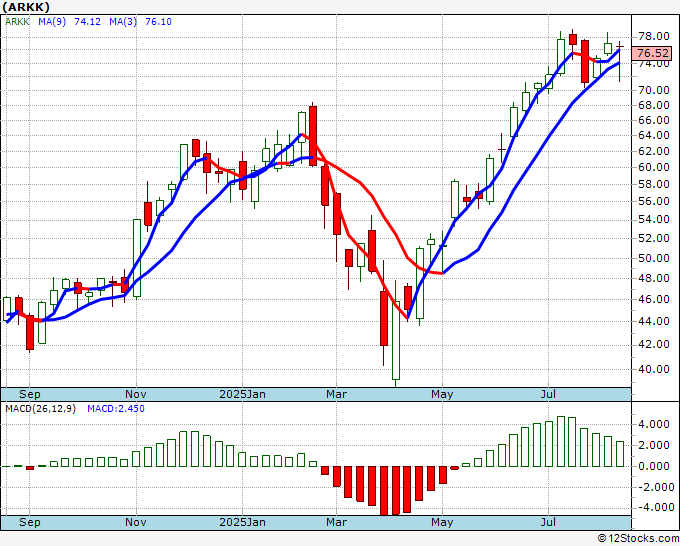
Task: Click 2025Jan on the MACD panel time axis
Action: [x=242, y=522]
